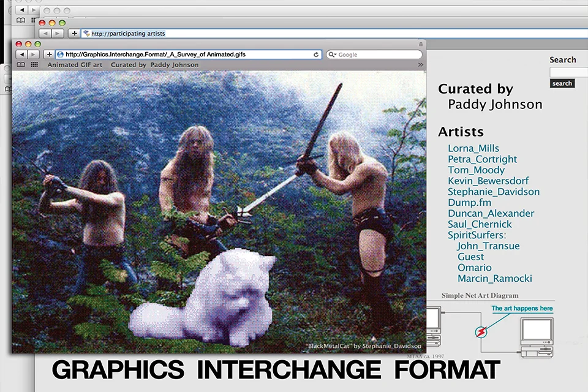
Task: Click the 'http://participating artists' address bar
Action: [334, 34]
